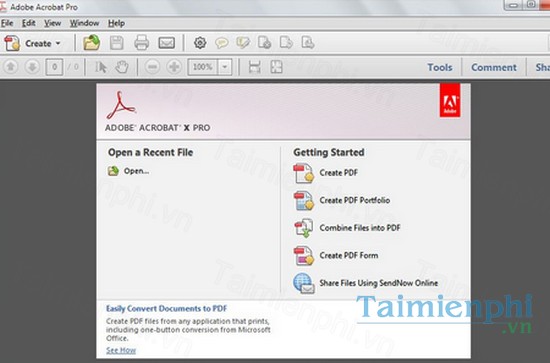Click the SendNow globe envelope icon
This screenshot has width=550, height=363.
(304, 283)
